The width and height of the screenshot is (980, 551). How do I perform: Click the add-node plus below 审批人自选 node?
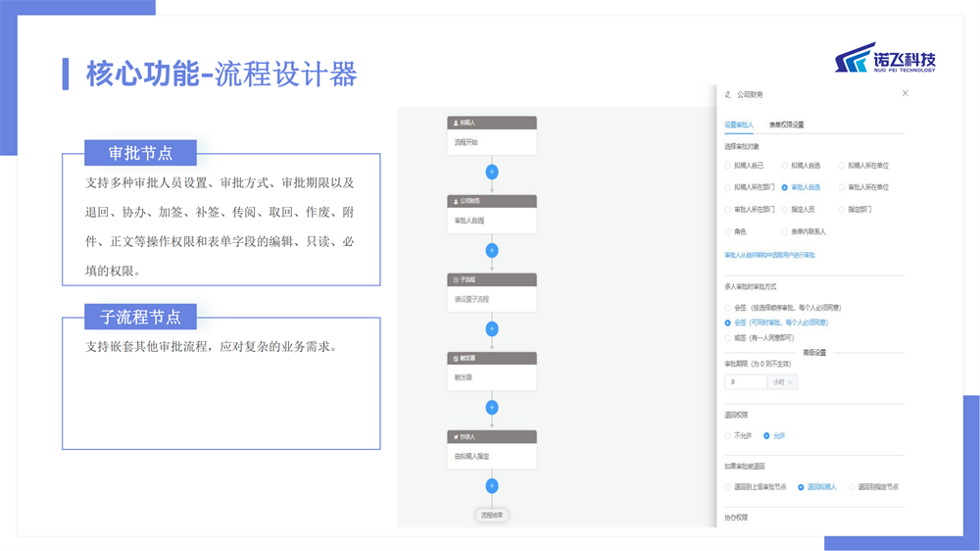point(492,250)
